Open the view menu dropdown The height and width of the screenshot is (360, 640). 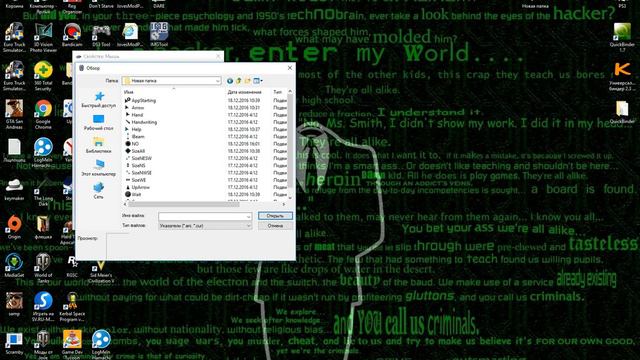point(258,81)
